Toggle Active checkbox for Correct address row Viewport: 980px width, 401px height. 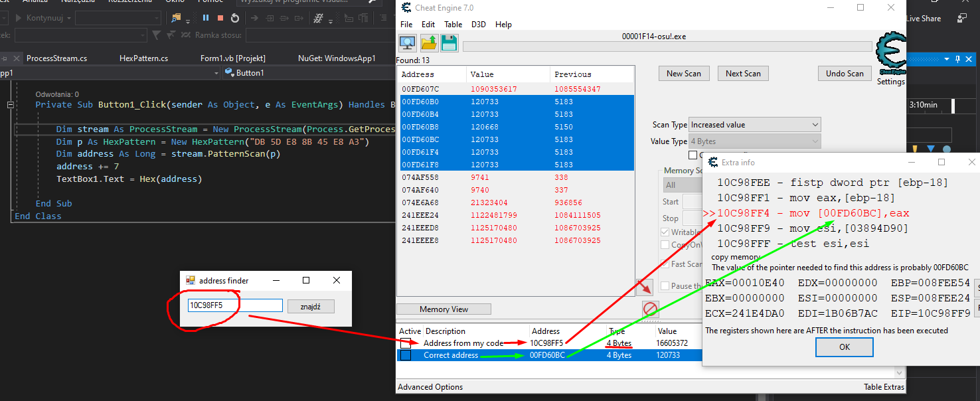tap(405, 355)
